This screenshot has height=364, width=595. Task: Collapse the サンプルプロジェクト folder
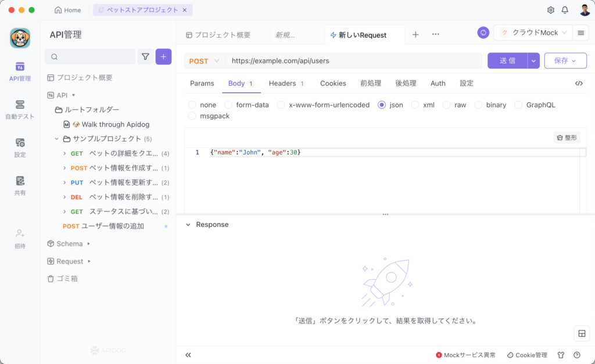tap(57, 139)
